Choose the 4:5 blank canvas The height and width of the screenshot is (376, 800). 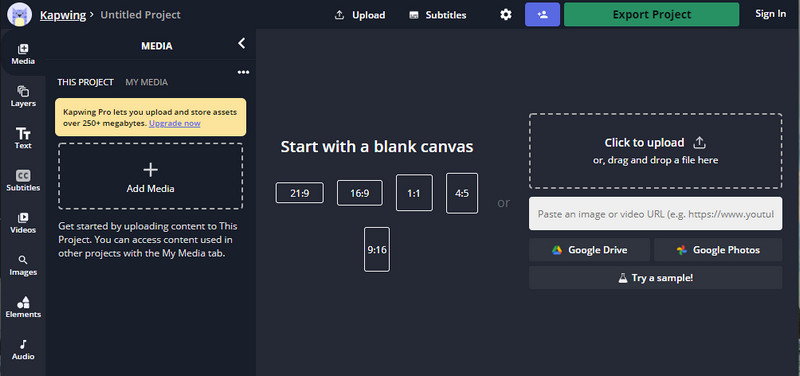click(462, 193)
